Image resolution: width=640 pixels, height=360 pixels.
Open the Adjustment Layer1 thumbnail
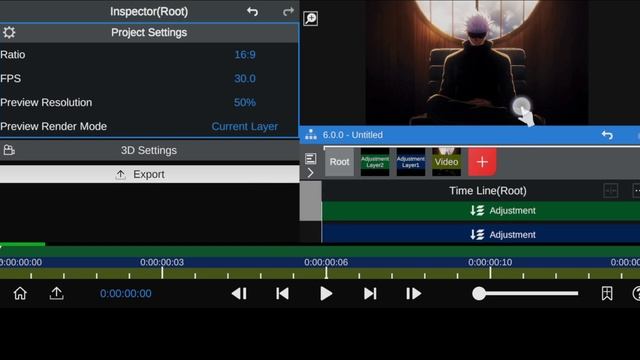411,162
